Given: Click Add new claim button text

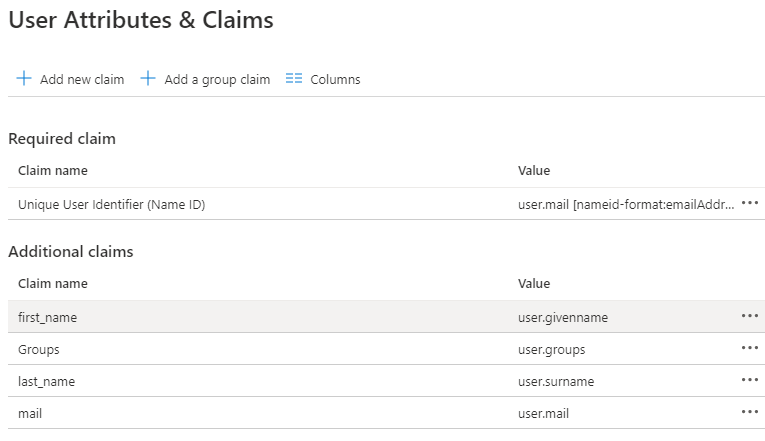Looking at the screenshot, I should point(82,80).
